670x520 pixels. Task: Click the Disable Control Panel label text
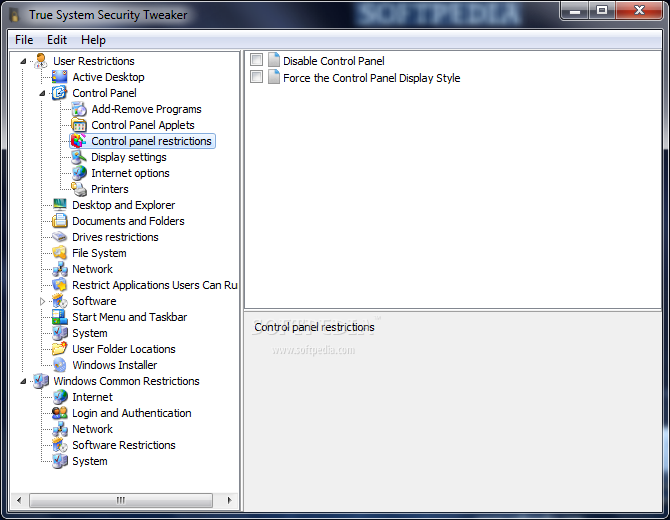[334, 61]
